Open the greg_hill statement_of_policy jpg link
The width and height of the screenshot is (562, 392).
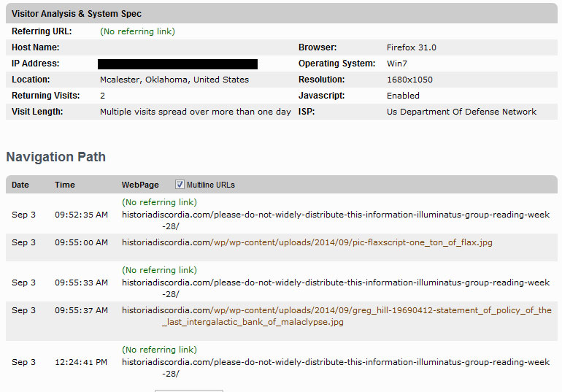(x=336, y=316)
